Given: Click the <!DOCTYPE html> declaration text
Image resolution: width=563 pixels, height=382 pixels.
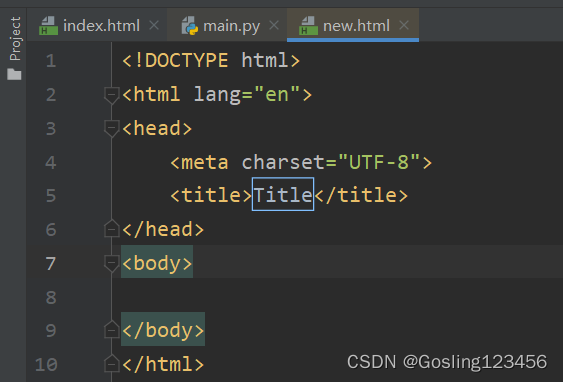Looking at the screenshot, I should pyautogui.click(x=211, y=60).
